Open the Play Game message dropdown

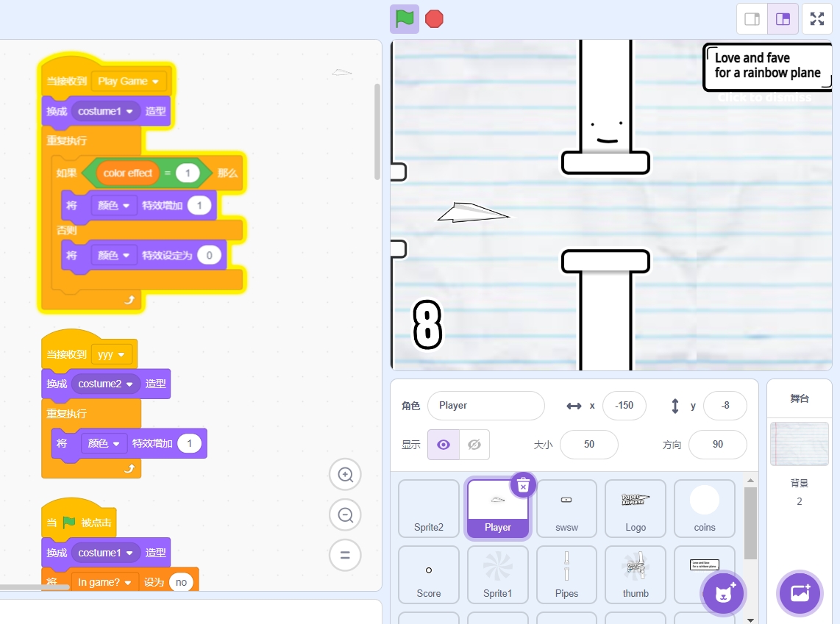point(129,82)
